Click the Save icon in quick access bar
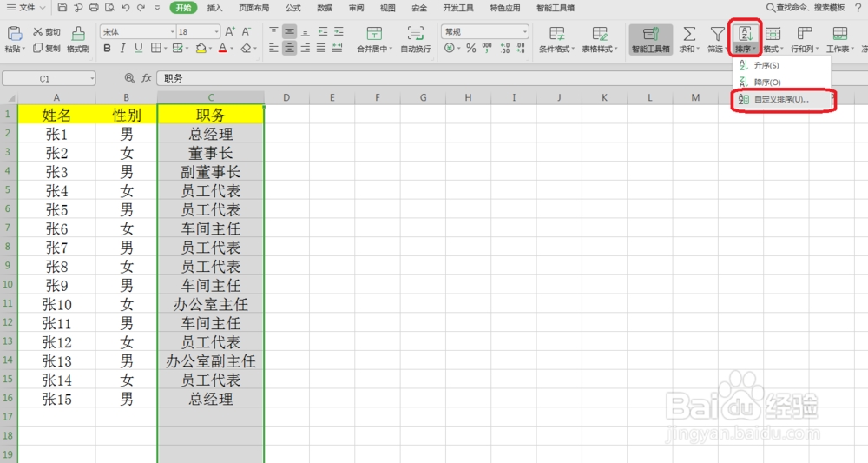Image resolution: width=868 pixels, height=463 pixels. (62, 8)
